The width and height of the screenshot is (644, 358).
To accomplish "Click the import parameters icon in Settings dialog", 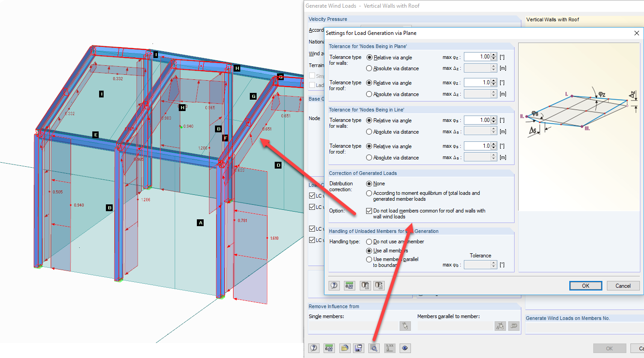I will [365, 285].
